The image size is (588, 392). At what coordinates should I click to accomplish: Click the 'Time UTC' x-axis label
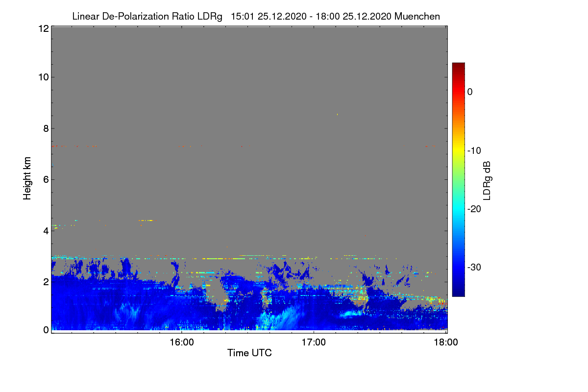click(249, 353)
